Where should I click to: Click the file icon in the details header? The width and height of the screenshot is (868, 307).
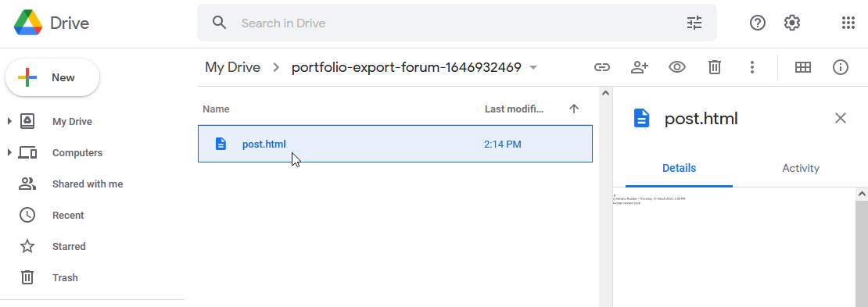641,119
